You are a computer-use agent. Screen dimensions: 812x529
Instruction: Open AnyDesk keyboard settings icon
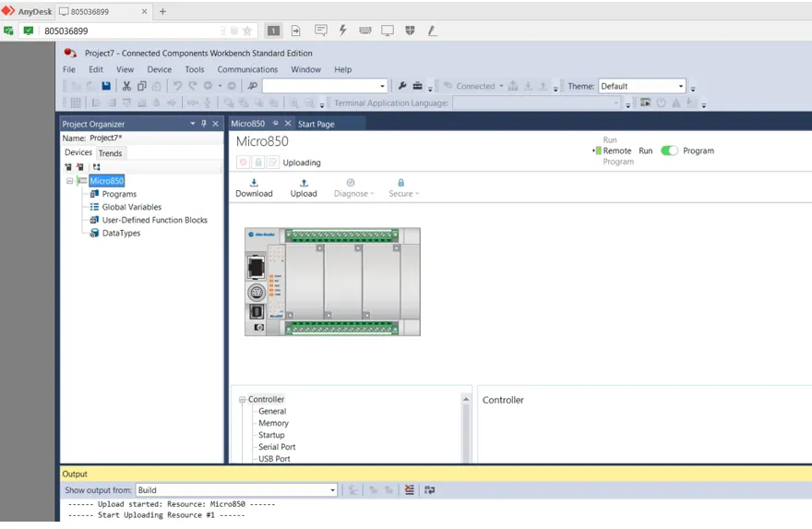(365, 30)
